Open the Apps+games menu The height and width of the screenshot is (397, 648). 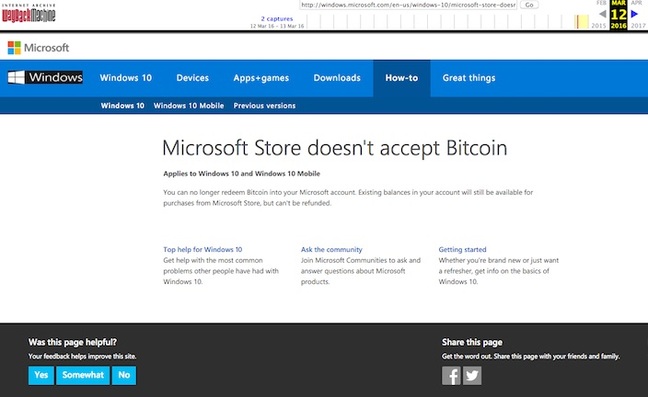coord(261,78)
